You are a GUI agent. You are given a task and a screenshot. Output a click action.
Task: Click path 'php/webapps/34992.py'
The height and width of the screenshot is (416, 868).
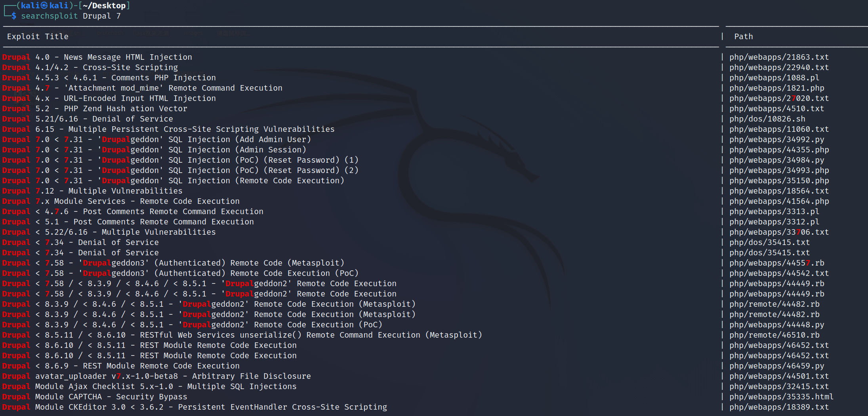tap(777, 139)
